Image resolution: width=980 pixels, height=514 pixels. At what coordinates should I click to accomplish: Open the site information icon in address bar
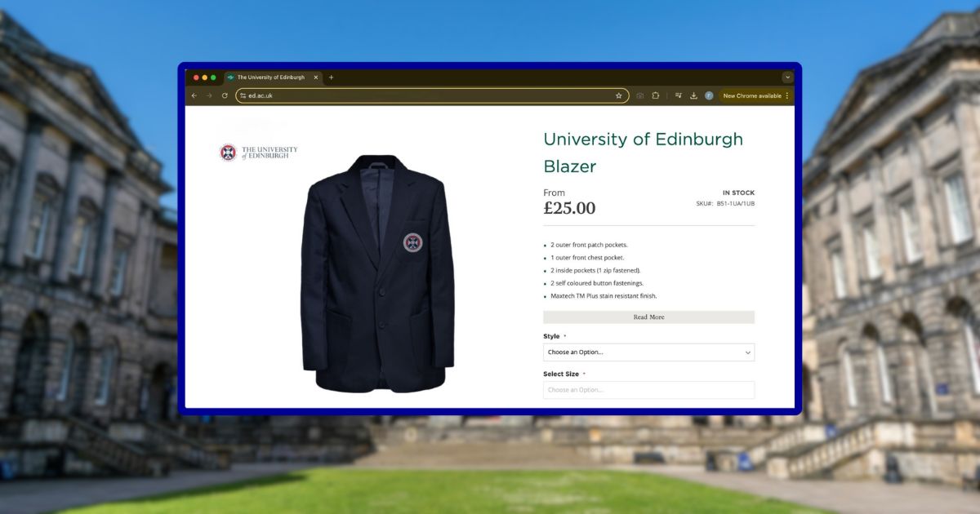pyautogui.click(x=243, y=95)
